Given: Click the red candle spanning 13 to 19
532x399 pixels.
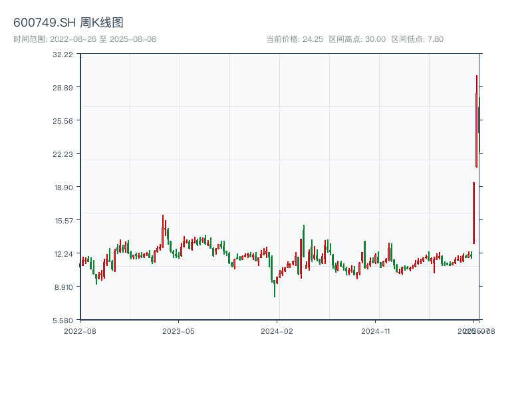Looking at the screenshot, I should [x=473, y=213].
